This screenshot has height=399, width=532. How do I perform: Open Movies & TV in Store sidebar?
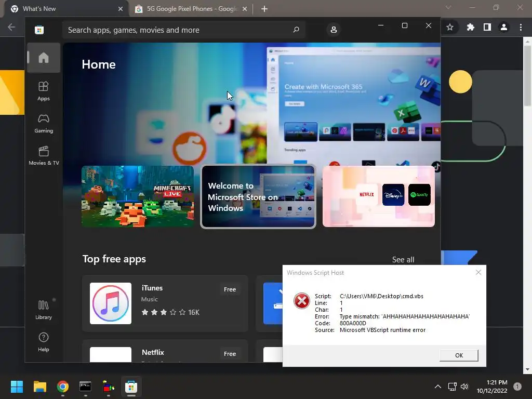click(44, 156)
